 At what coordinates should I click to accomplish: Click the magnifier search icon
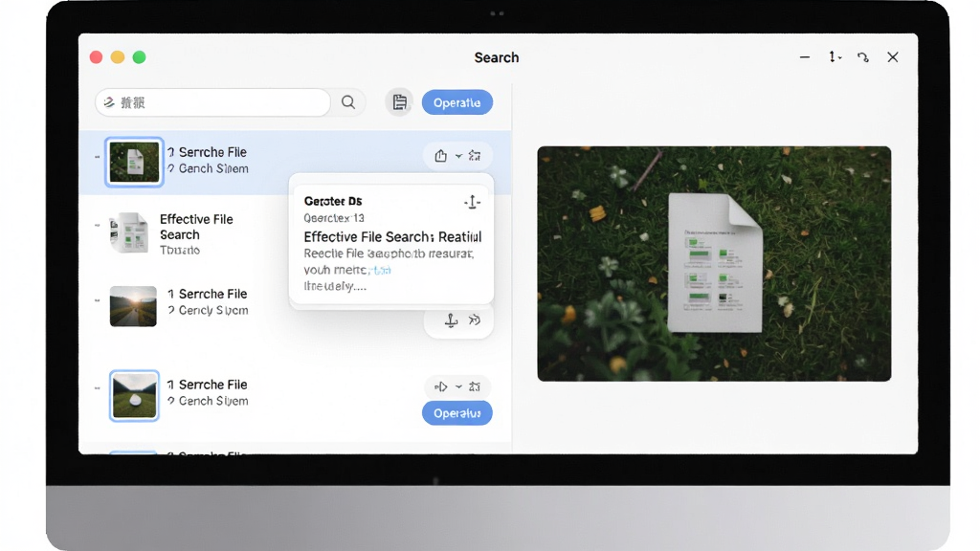[x=348, y=102]
